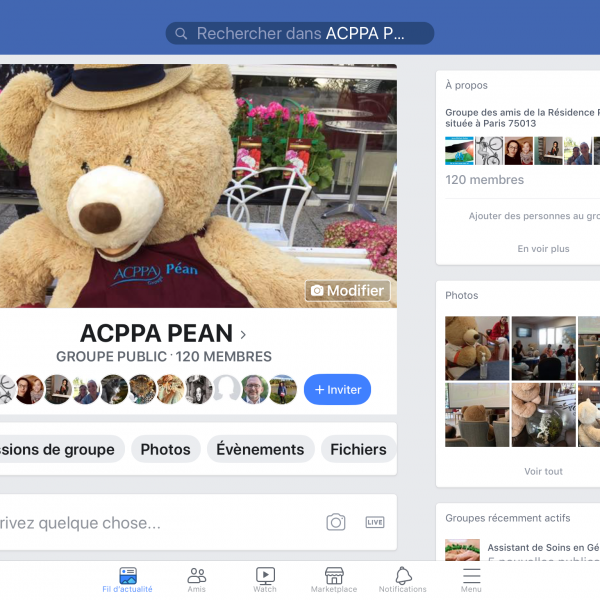Open photo of bear with glass terrarium
The image size is (600, 600).
[544, 415]
